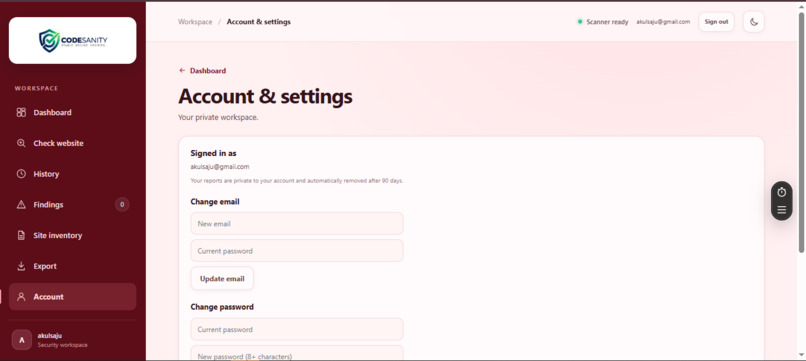Click the Check website magnifier icon
Viewport: 806px width, 361px height.
pyautogui.click(x=21, y=143)
